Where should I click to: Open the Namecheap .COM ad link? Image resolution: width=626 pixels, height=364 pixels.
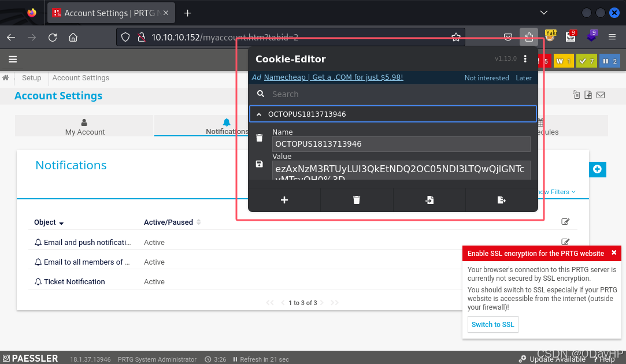click(x=334, y=77)
